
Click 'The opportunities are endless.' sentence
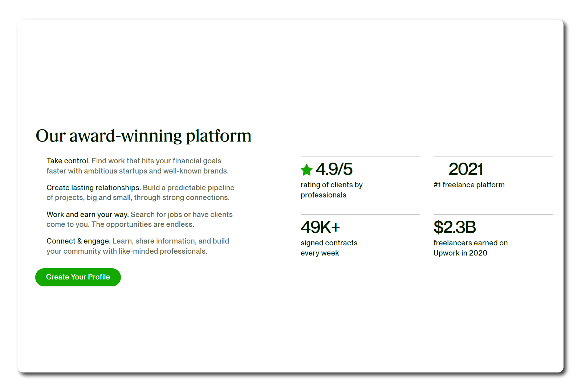143,224
